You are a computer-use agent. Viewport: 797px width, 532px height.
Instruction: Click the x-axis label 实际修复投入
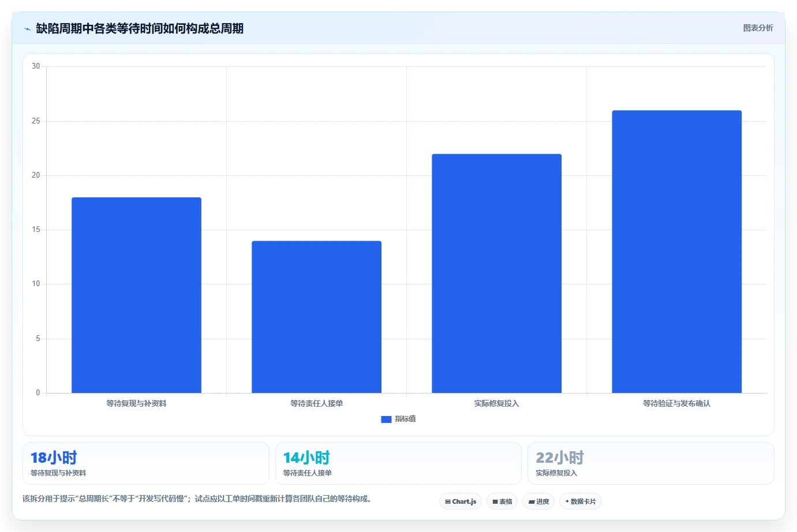pyautogui.click(x=496, y=403)
